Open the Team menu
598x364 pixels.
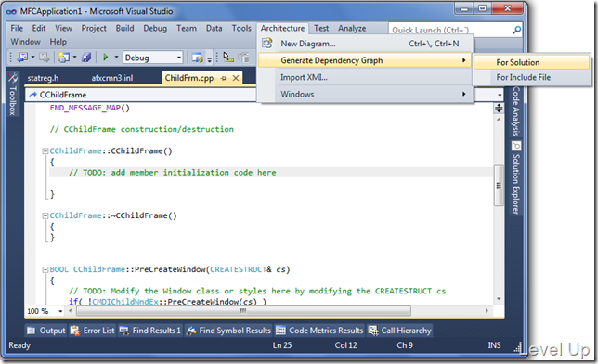tap(187, 28)
